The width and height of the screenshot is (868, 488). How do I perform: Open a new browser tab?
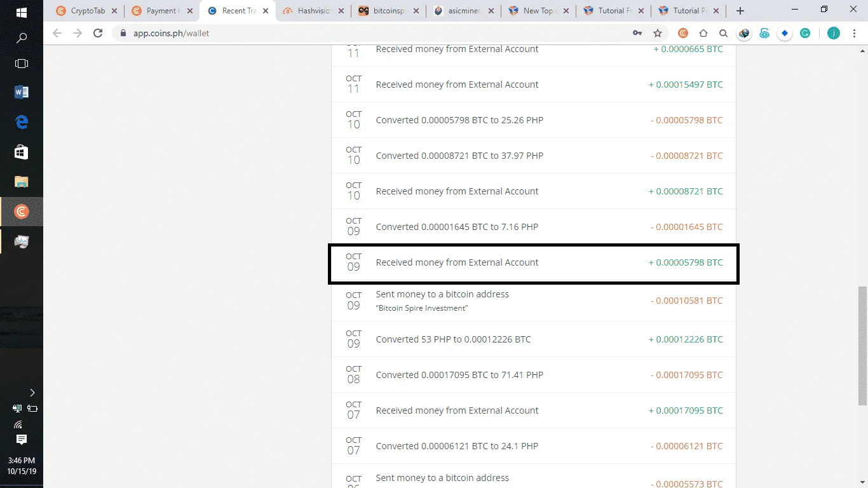pos(740,11)
